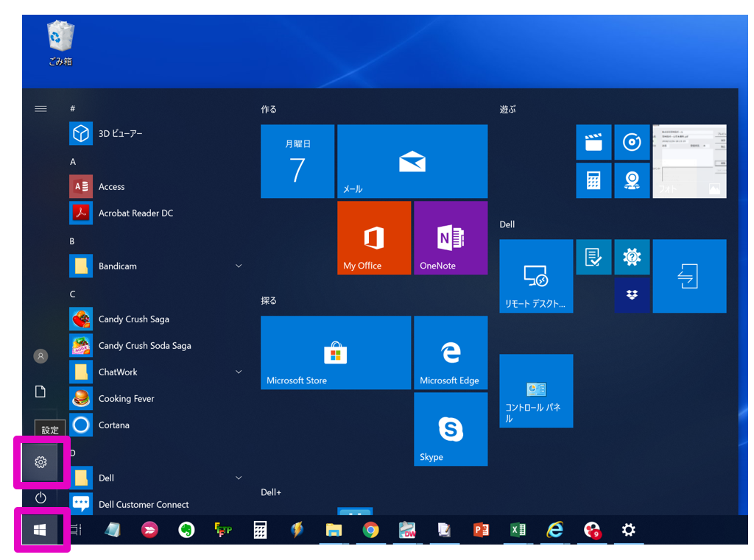Expand the Bandicam folder chevron
754x560 pixels.
click(239, 266)
